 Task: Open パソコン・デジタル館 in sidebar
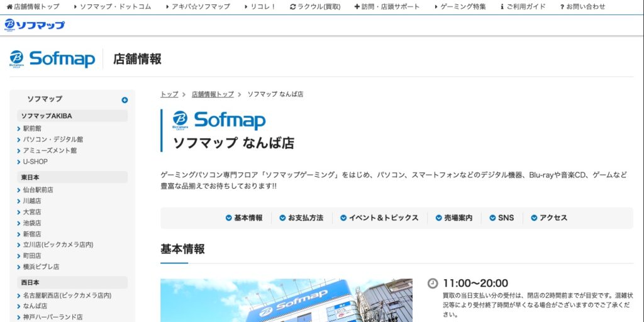click(53, 140)
